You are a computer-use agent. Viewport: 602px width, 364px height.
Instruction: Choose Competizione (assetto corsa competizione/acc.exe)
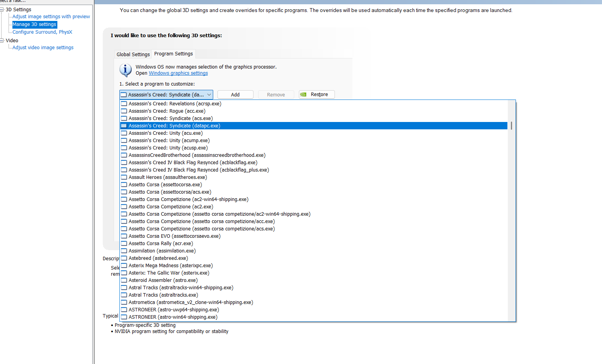tap(314, 221)
